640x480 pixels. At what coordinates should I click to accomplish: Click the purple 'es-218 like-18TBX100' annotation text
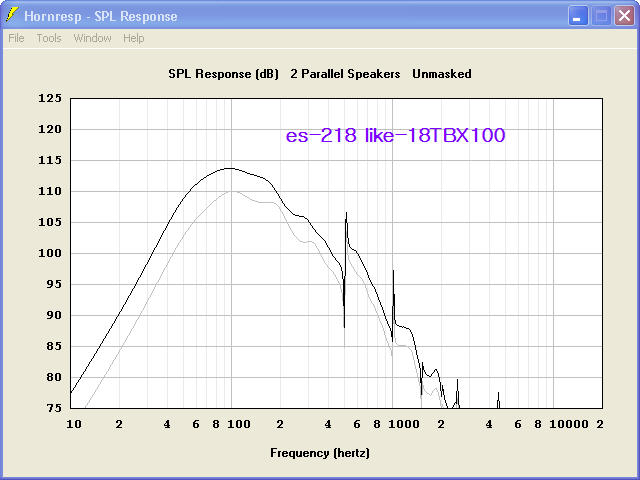pyautogui.click(x=395, y=136)
